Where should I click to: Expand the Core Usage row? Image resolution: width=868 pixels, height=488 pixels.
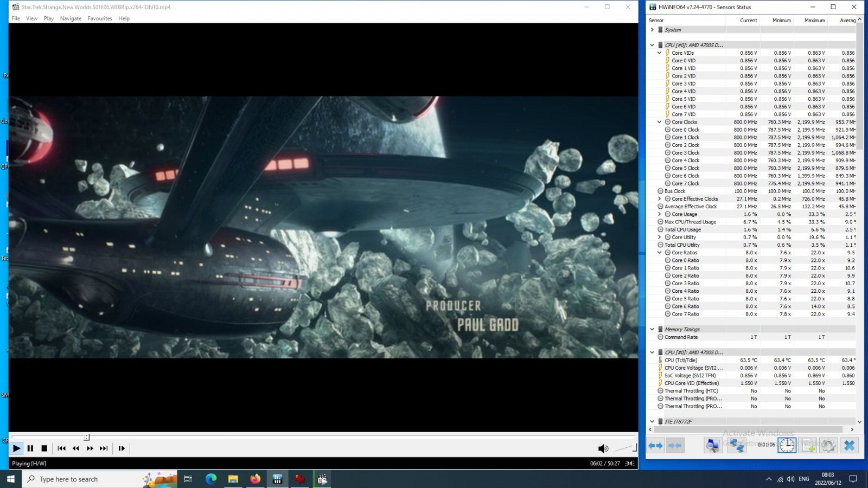[x=660, y=214]
